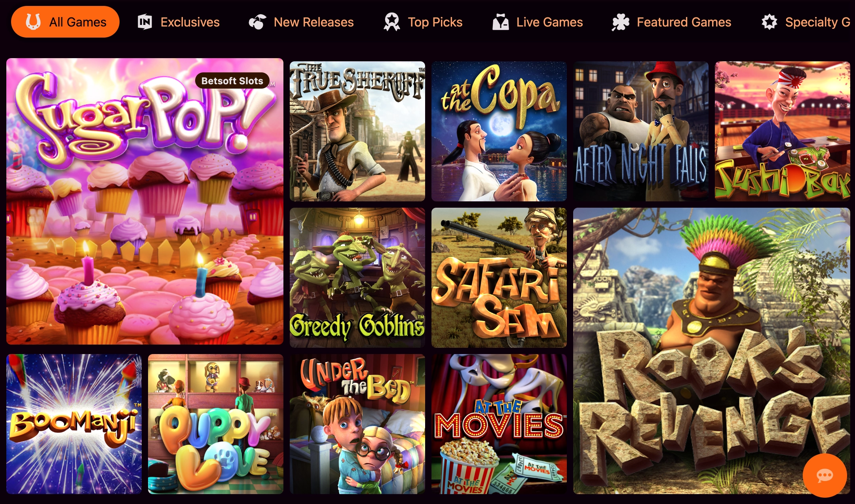Click the horseshoe icon in All Games

coord(33,22)
